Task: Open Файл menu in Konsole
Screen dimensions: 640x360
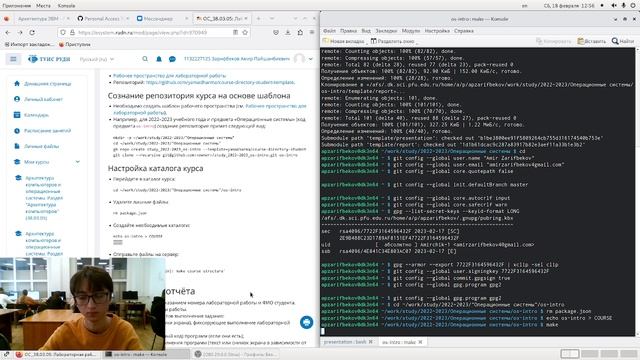Action: point(329,31)
